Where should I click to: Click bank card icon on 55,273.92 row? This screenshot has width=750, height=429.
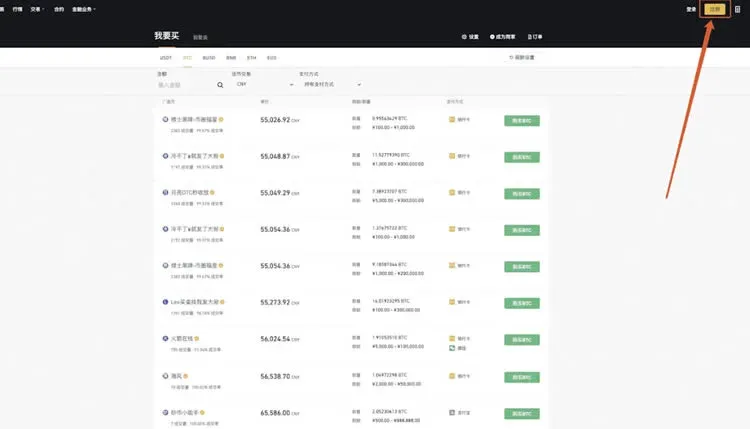point(452,302)
